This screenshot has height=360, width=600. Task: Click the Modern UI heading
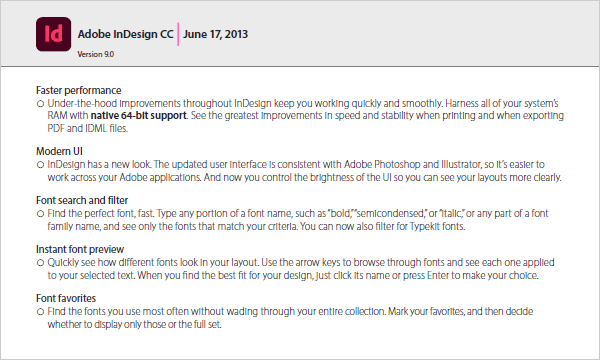pos(59,151)
